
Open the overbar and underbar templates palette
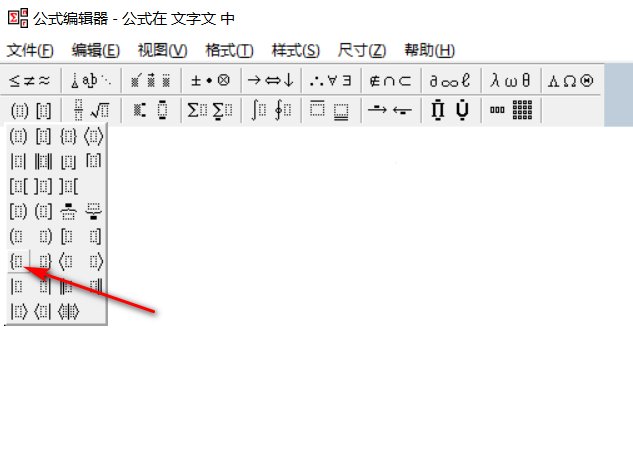pos(331,110)
